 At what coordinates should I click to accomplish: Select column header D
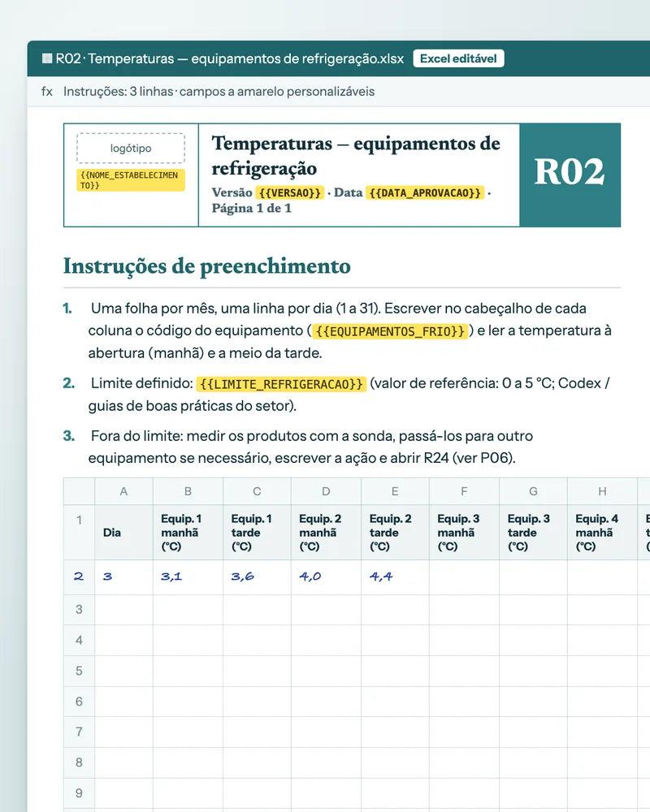point(326,491)
